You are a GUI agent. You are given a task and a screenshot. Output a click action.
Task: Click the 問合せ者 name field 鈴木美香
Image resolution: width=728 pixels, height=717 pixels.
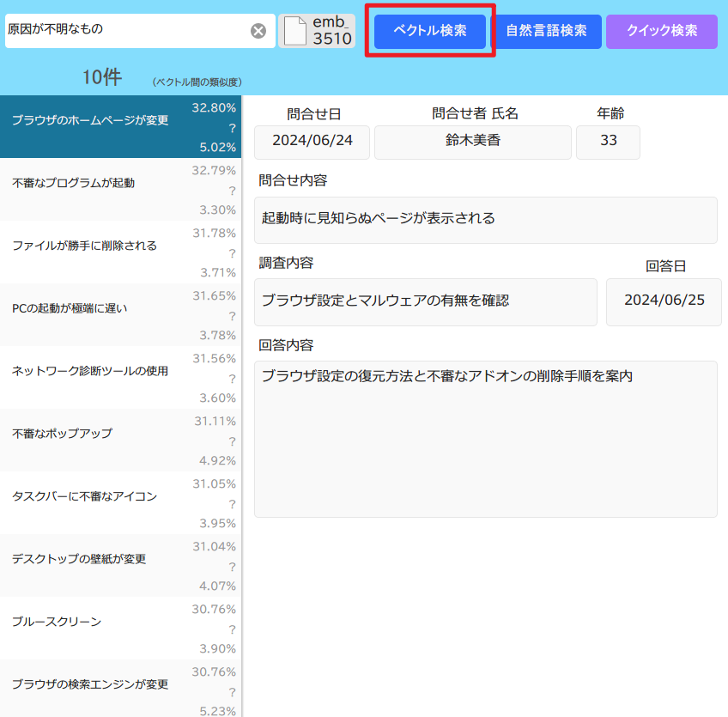point(473,142)
